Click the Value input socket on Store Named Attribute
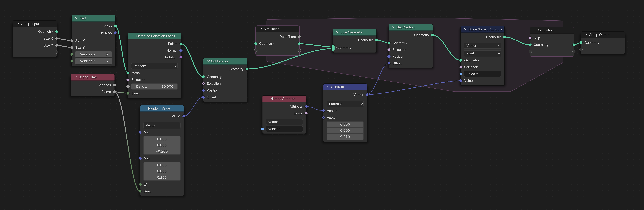 click(x=461, y=81)
